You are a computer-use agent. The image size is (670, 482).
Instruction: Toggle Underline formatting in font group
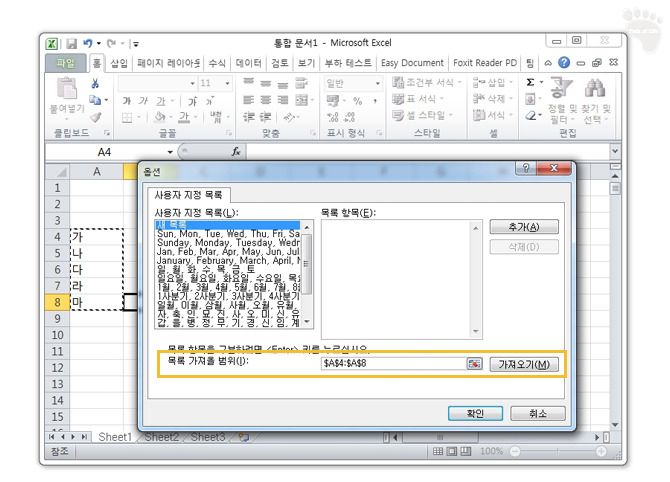click(161, 101)
